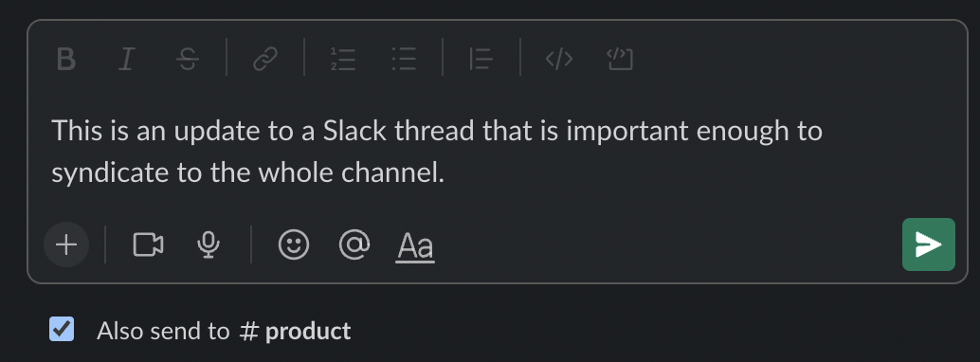Hide the formatting toolbar with Aa
This screenshot has height=362, width=980.
(416, 246)
